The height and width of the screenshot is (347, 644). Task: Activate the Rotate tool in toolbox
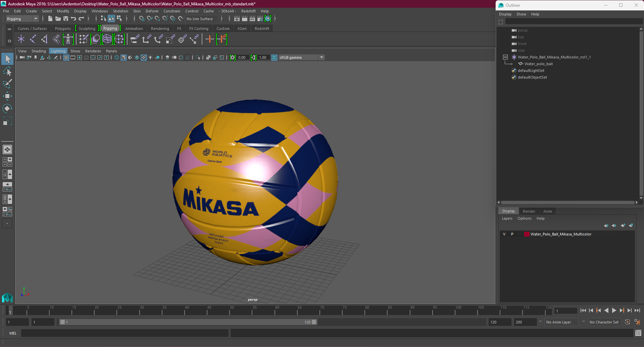[x=7, y=108]
